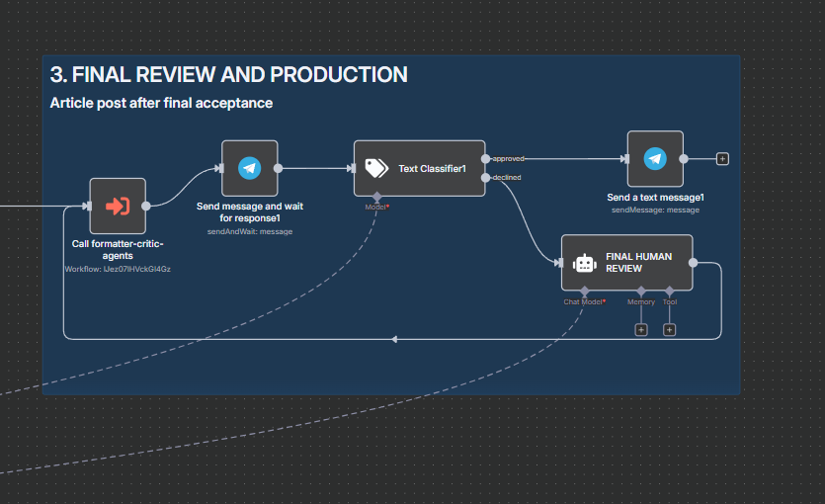Click the FINAL HUMAN REVIEW output connector
The width and height of the screenshot is (825, 504).
click(693, 263)
